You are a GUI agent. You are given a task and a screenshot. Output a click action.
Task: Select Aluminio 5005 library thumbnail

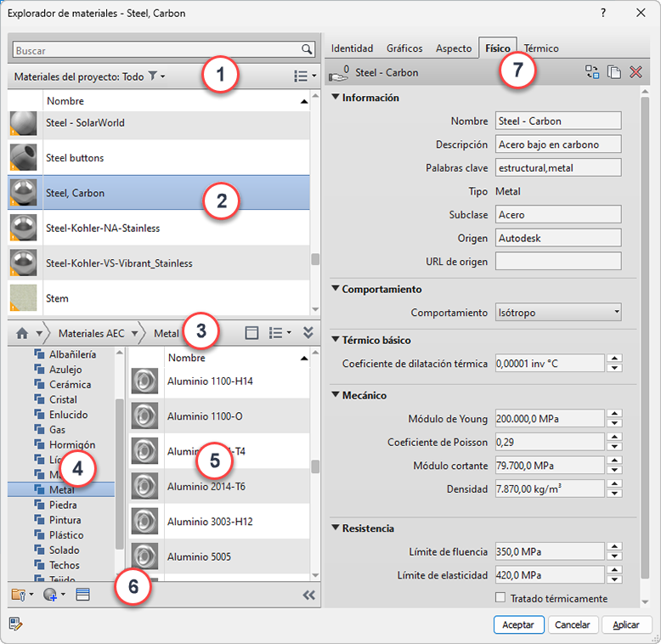point(144,556)
